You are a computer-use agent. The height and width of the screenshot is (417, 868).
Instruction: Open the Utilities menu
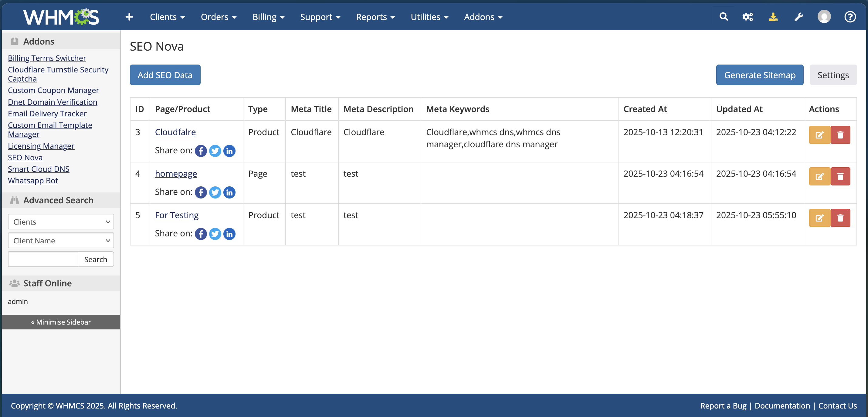429,17
